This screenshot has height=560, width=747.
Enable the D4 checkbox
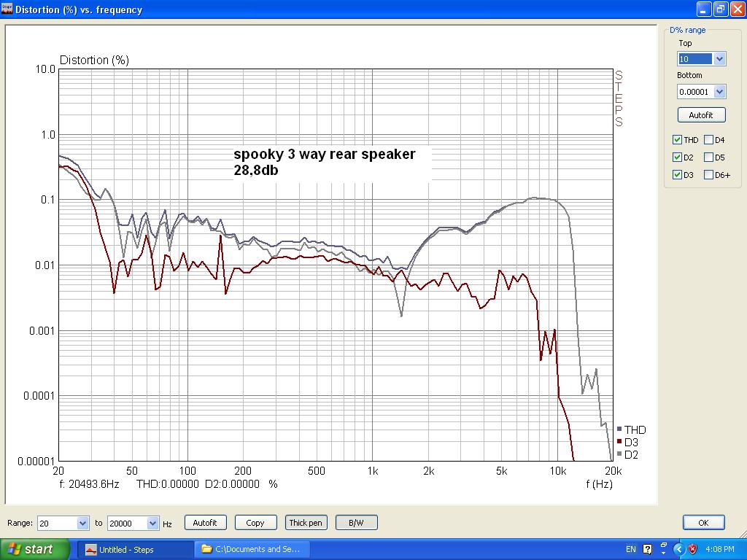pyautogui.click(x=708, y=139)
